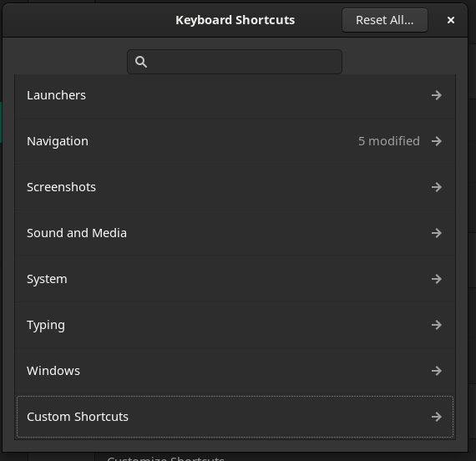Open the Sound and Media category
This screenshot has width=476, height=461.
235,233
